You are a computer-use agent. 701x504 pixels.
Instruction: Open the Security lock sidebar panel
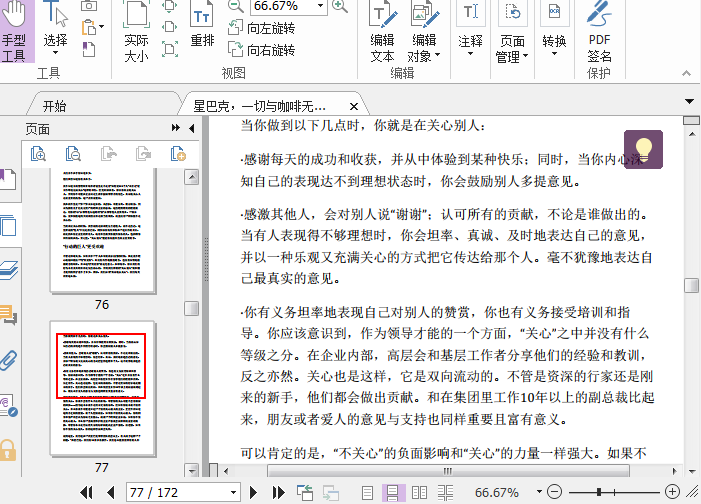pyautogui.click(x=8, y=450)
